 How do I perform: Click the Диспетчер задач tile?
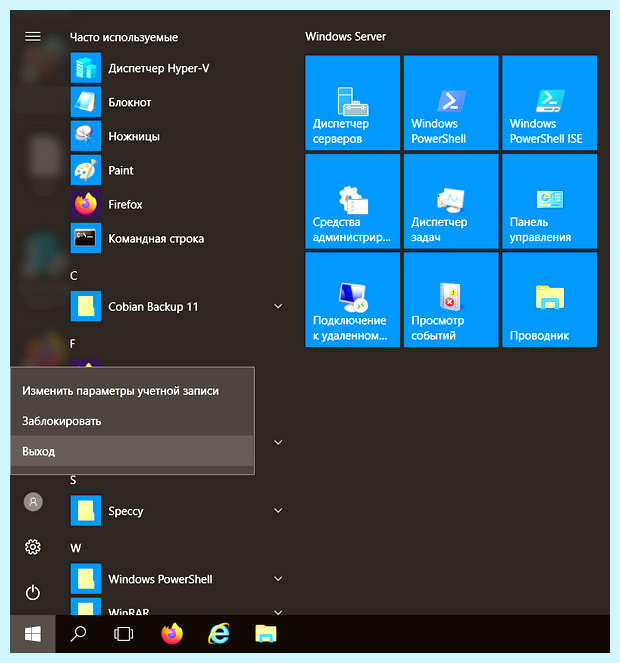click(x=451, y=201)
